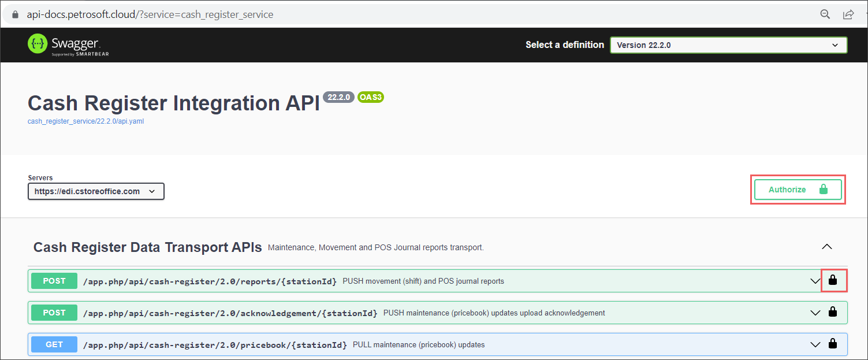This screenshot has width=868, height=360.
Task: Open the Servers dropdown
Action: (95, 191)
